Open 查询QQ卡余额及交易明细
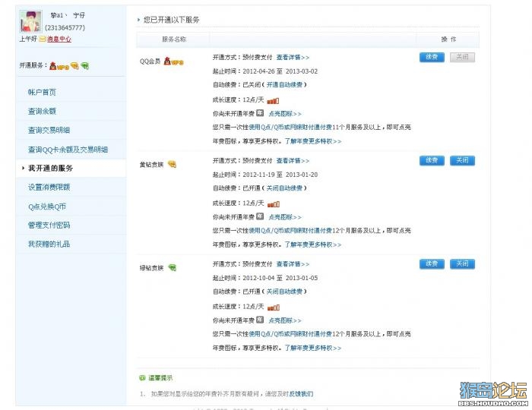 [x=68, y=150]
